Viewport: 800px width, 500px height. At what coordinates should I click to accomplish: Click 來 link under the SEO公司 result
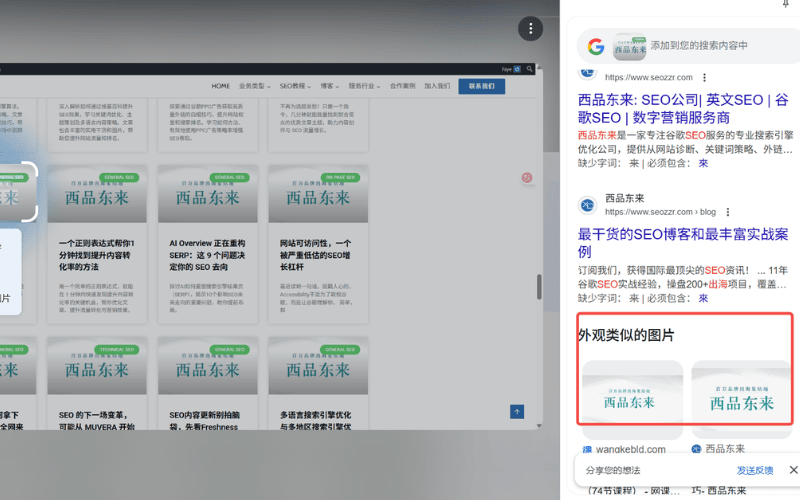point(703,163)
